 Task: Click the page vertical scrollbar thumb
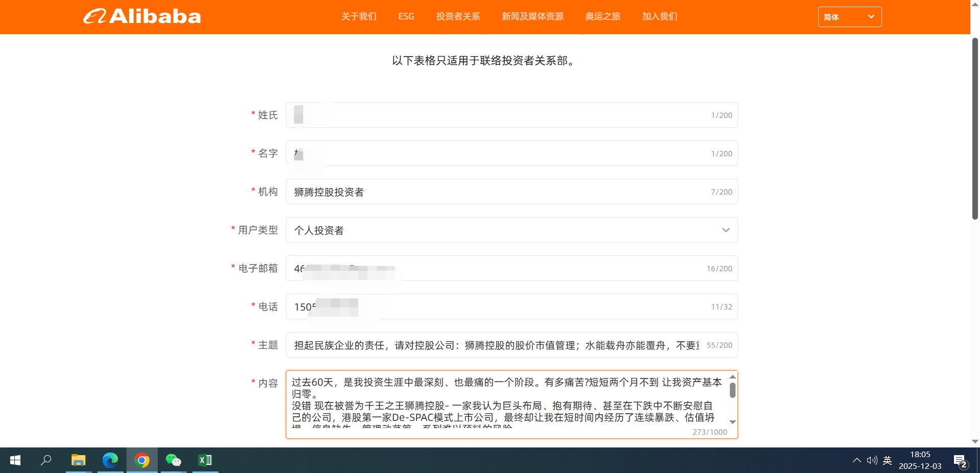975,129
